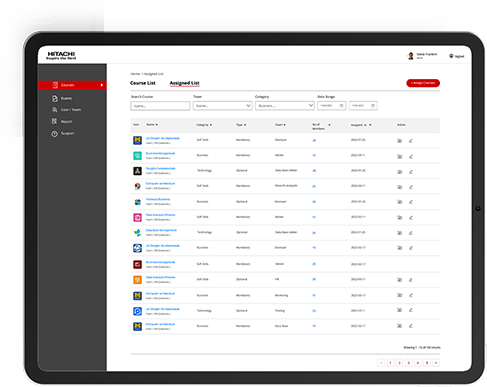Click assign icon in Technical Business row

click(399, 202)
